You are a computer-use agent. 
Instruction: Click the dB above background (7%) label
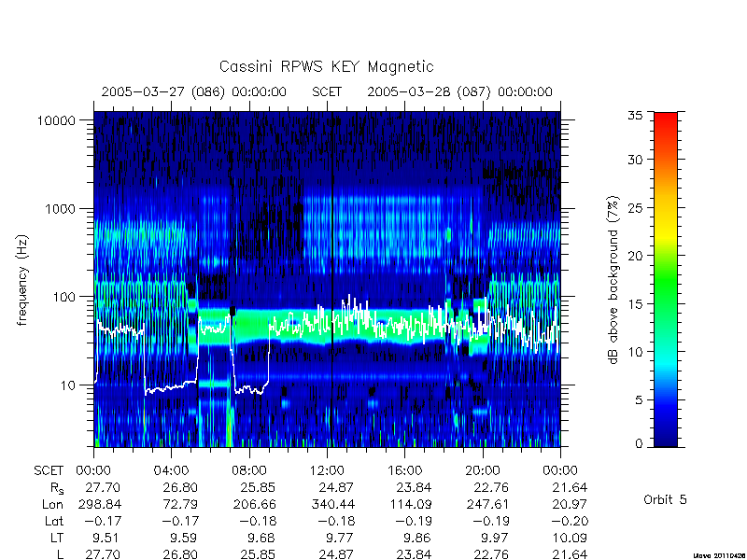613,280
